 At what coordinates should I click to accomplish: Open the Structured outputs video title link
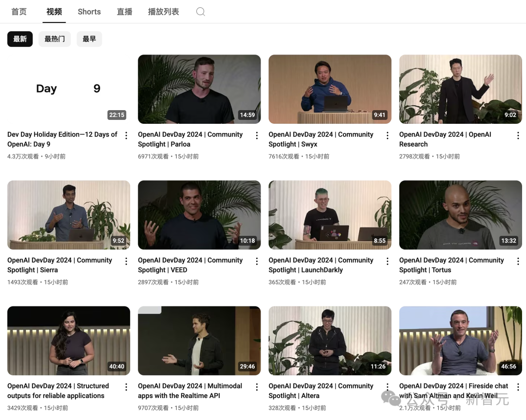coord(58,391)
